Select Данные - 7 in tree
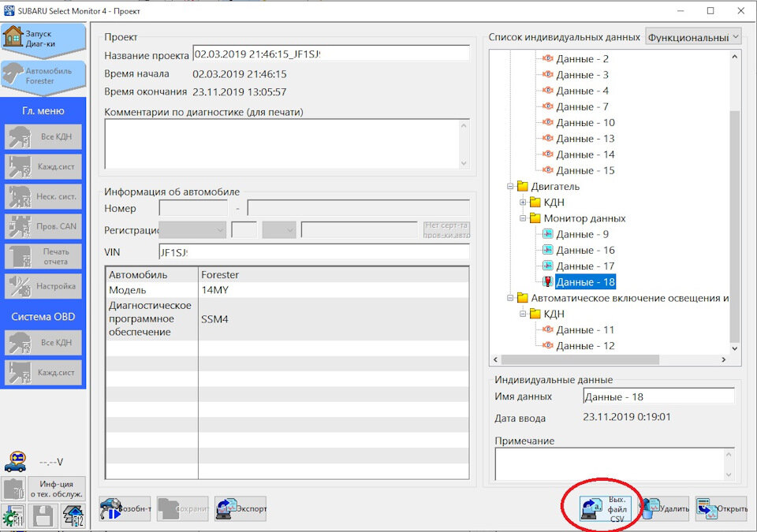 coord(582,106)
